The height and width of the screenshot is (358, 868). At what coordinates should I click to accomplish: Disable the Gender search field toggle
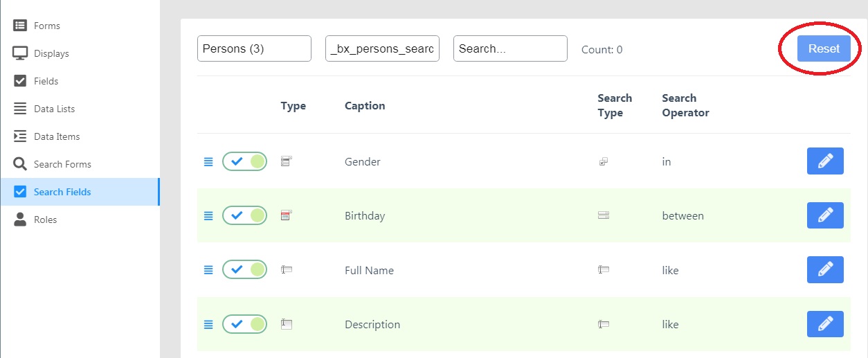[244, 161]
